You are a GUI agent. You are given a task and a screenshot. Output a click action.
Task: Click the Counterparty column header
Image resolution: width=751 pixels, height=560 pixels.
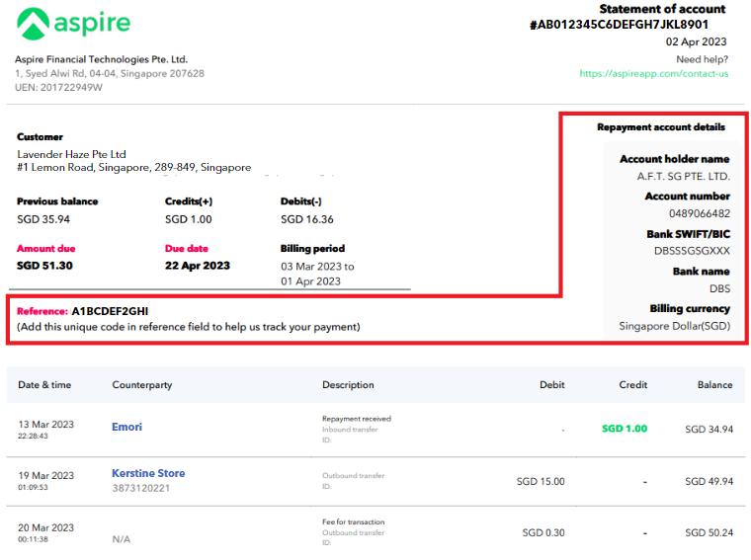point(142,385)
